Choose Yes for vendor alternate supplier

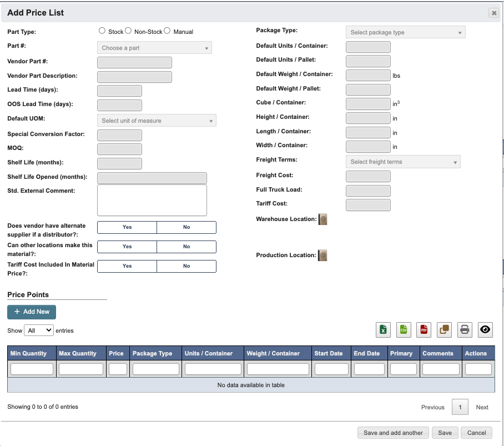point(127,227)
